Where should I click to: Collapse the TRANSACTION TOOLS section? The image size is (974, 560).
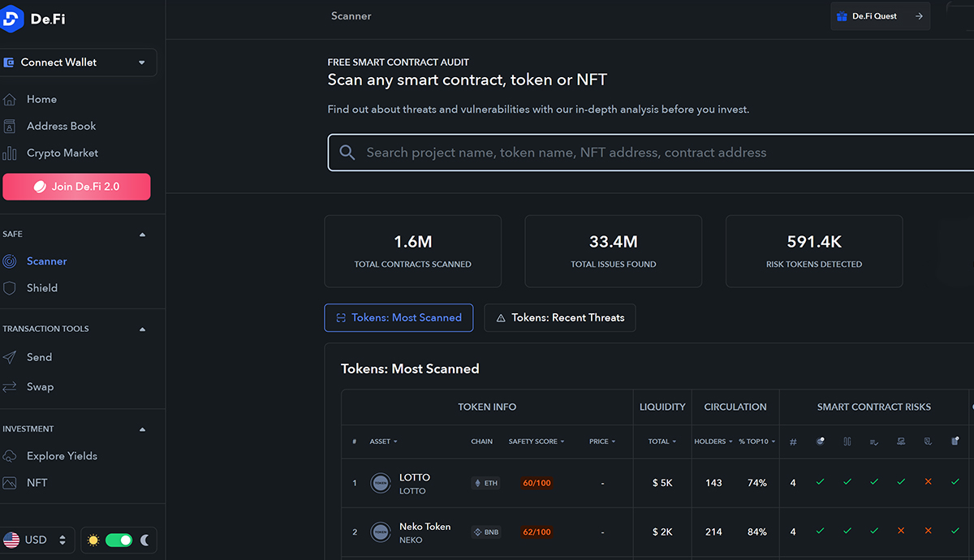click(x=143, y=330)
